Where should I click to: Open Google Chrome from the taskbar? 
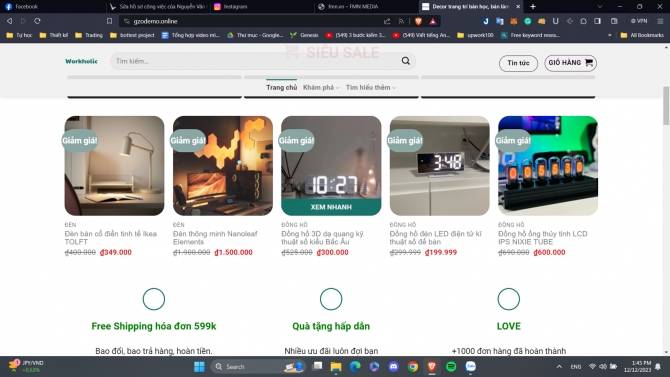click(x=412, y=367)
